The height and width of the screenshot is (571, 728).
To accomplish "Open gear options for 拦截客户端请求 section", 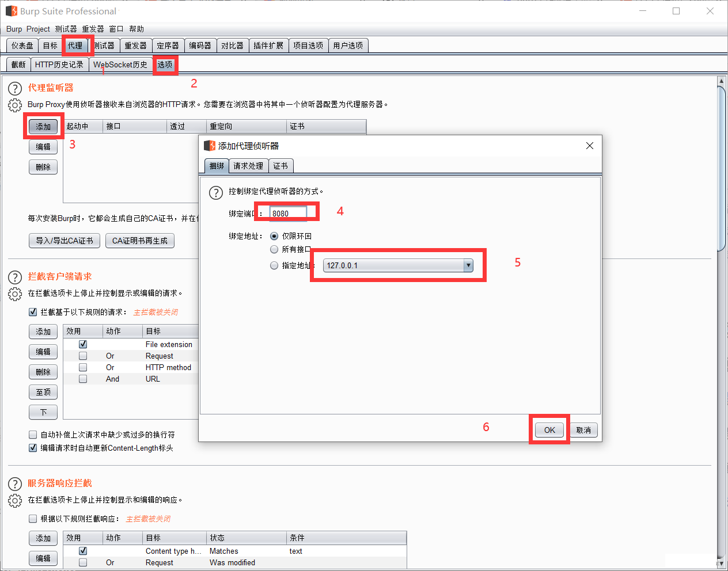I will click(15, 294).
